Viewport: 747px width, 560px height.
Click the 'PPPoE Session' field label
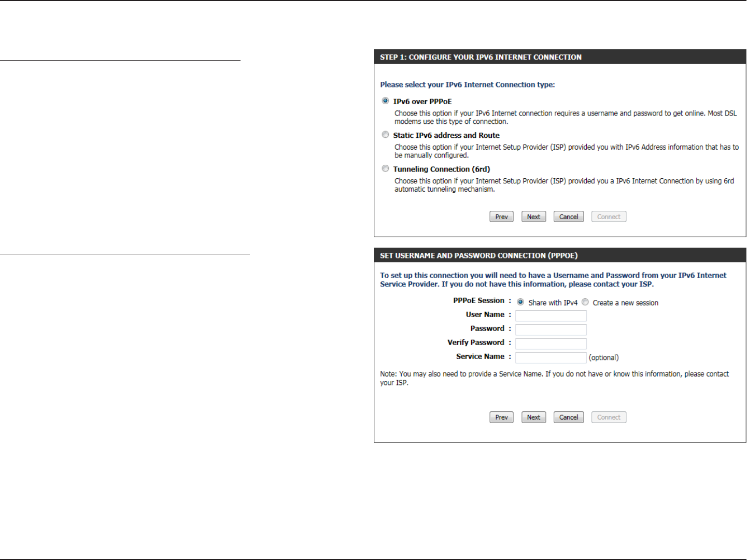(x=478, y=300)
